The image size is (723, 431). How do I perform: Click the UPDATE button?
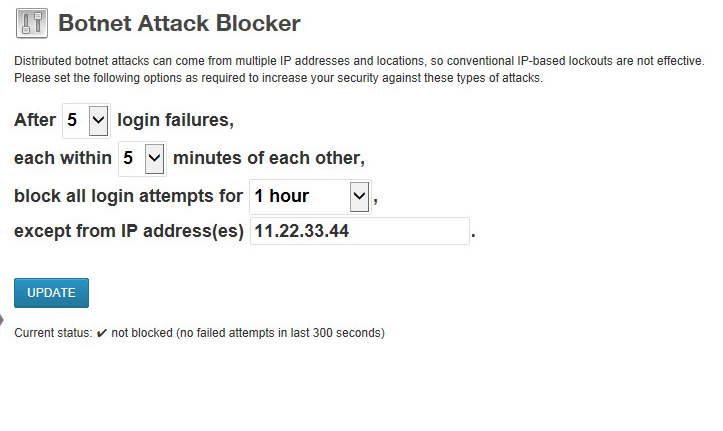pyautogui.click(x=51, y=293)
